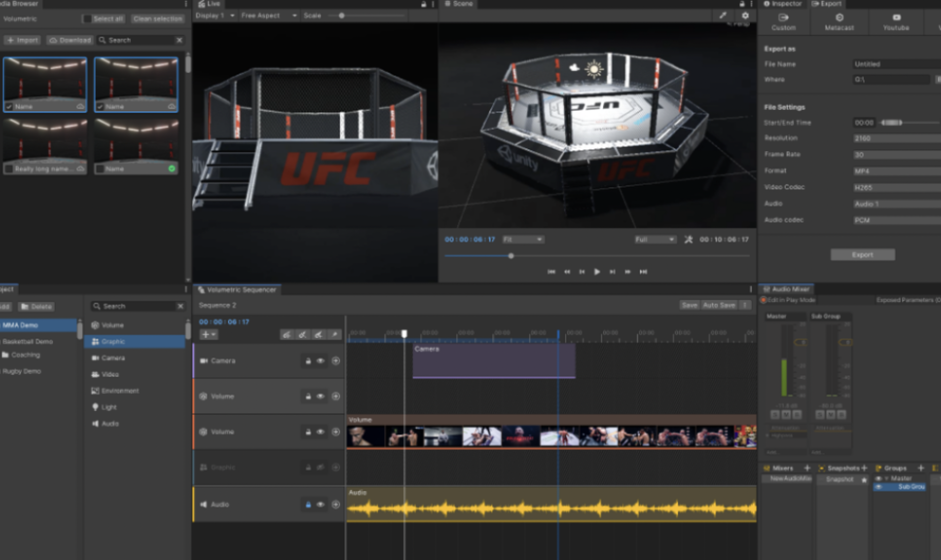Switch to the Inspector tab
941x560 pixels.
[x=782, y=3]
